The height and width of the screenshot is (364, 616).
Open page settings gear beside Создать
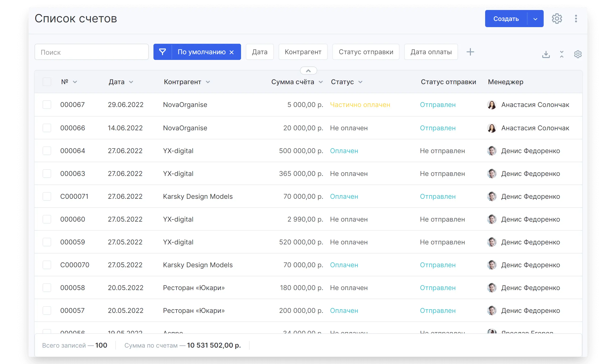(x=557, y=19)
